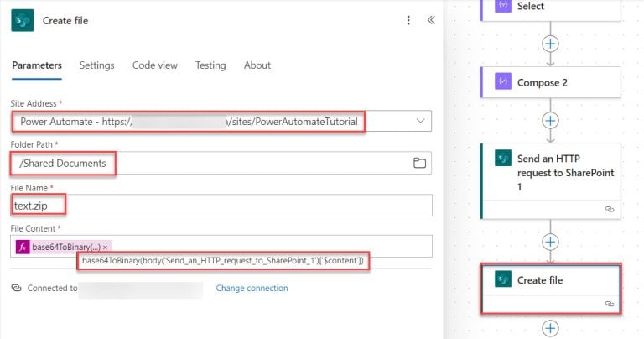Click the base64ToBinary(...) expression token
The width and height of the screenshot is (644, 339).
click(x=65, y=247)
